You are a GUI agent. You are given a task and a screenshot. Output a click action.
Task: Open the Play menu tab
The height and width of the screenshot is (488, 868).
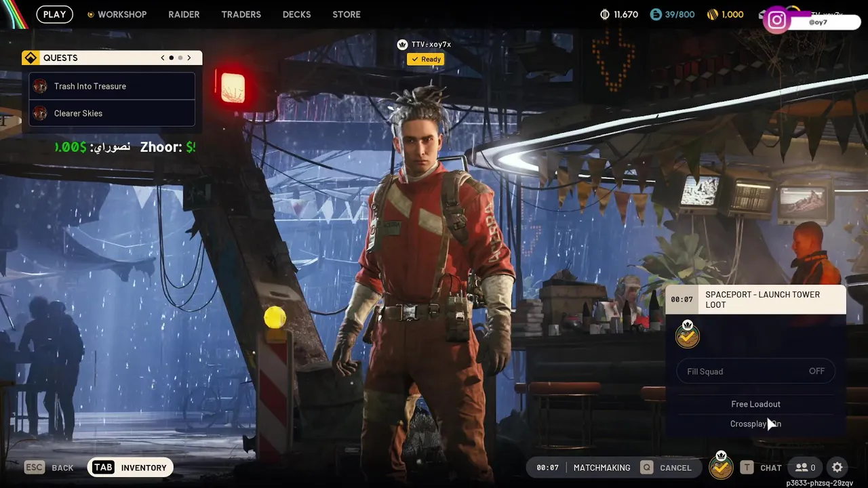(54, 14)
